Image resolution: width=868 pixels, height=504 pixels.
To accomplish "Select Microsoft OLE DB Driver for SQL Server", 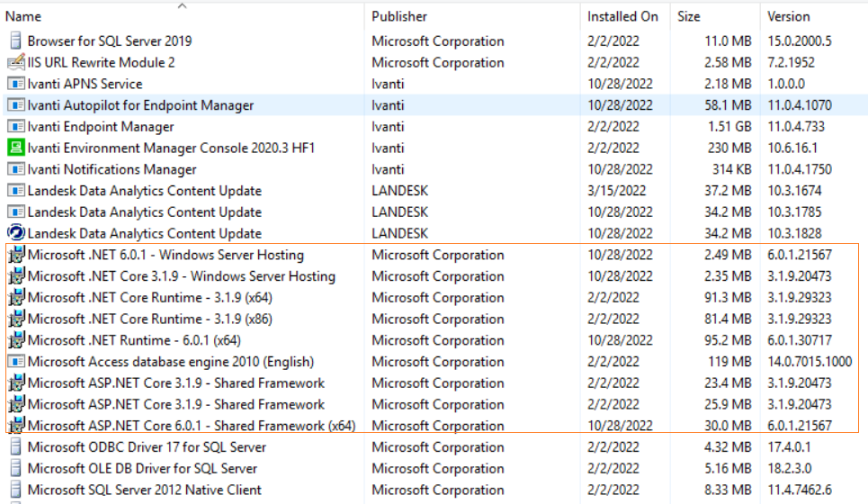I will (x=142, y=468).
